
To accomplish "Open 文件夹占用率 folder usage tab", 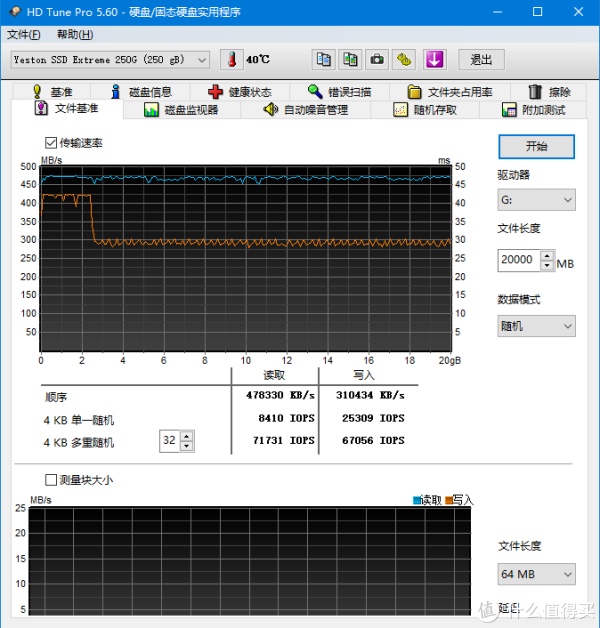I will tap(450, 92).
